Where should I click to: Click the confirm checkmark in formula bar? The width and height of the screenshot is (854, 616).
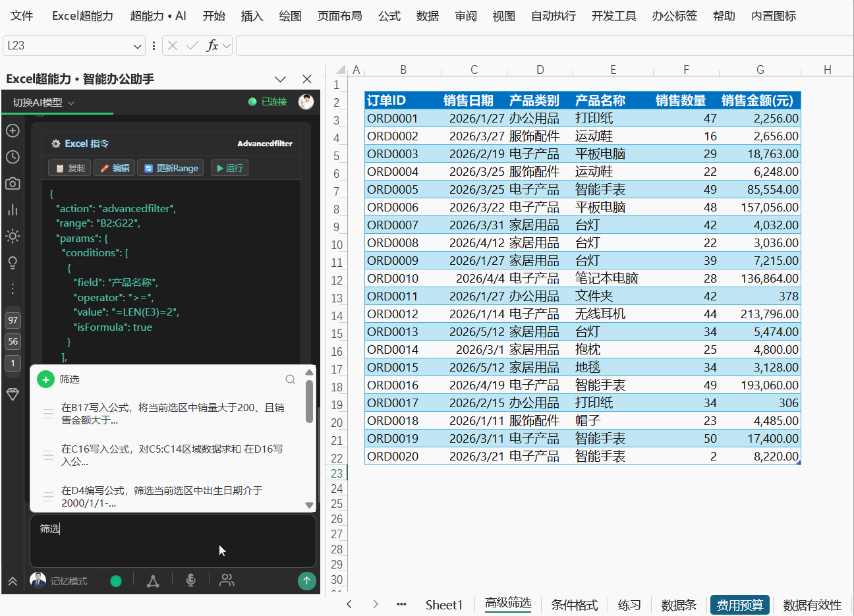pos(192,45)
